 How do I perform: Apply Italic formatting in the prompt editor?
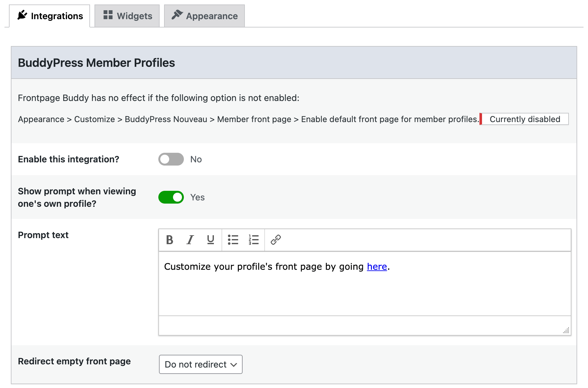pyautogui.click(x=190, y=240)
